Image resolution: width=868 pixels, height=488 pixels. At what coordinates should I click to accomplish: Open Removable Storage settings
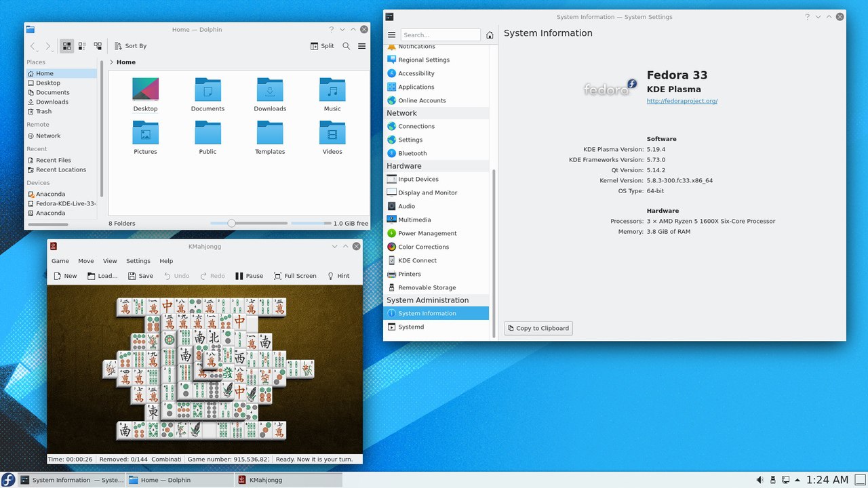436,287
